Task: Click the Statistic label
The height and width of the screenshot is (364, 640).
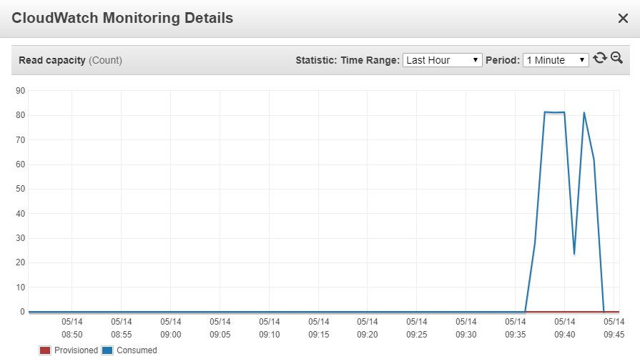Action: click(x=316, y=60)
